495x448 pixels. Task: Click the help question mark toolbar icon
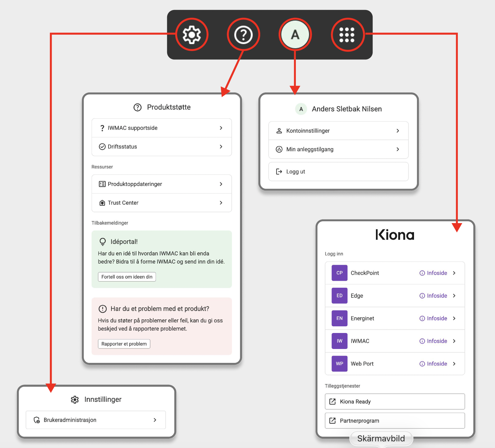coord(243,35)
